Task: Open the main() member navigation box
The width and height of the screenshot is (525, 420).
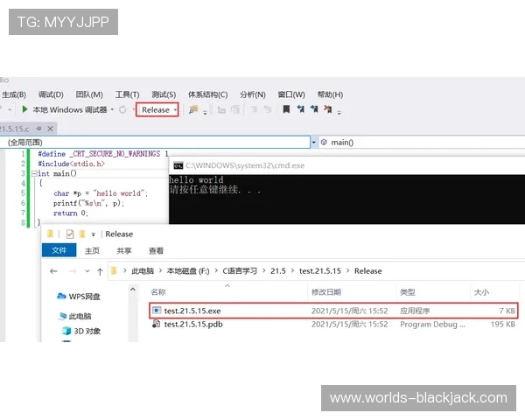Action: coord(422,143)
